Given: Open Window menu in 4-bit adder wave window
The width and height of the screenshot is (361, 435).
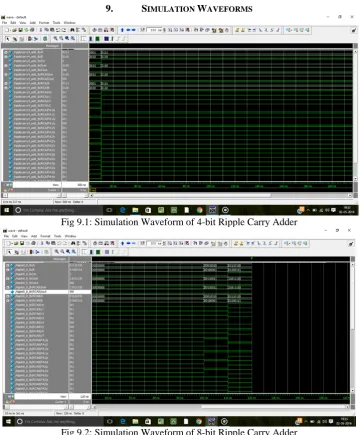Looking at the screenshot, I should [69, 23].
